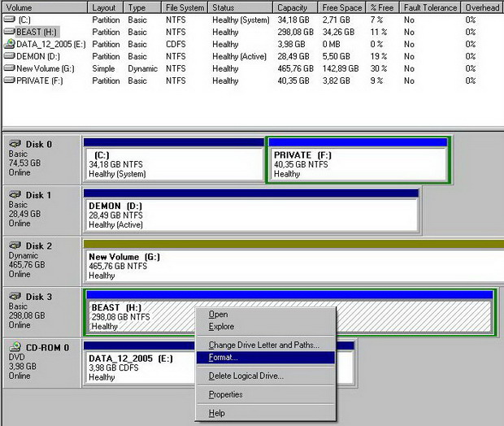Select the DEMON (D:) partition block on Disk 1

[250, 211]
